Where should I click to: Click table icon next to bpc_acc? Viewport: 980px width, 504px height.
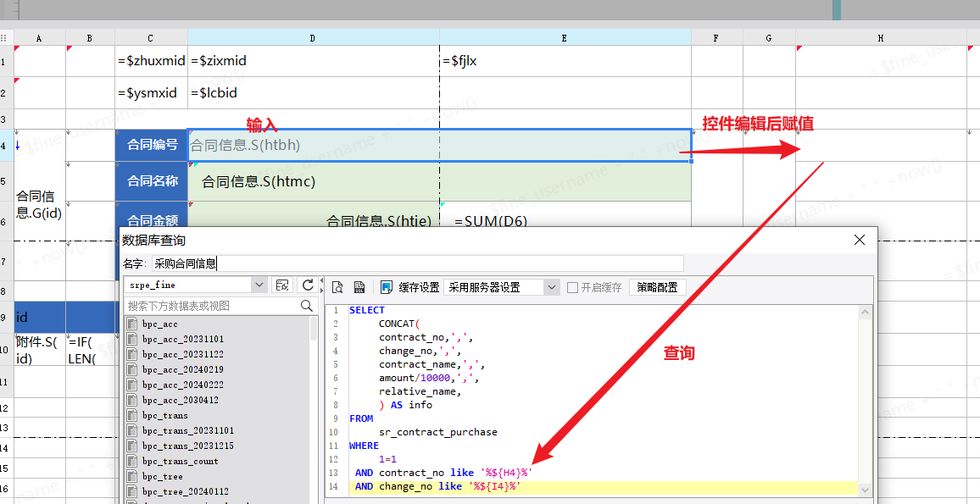click(x=132, y=324)
